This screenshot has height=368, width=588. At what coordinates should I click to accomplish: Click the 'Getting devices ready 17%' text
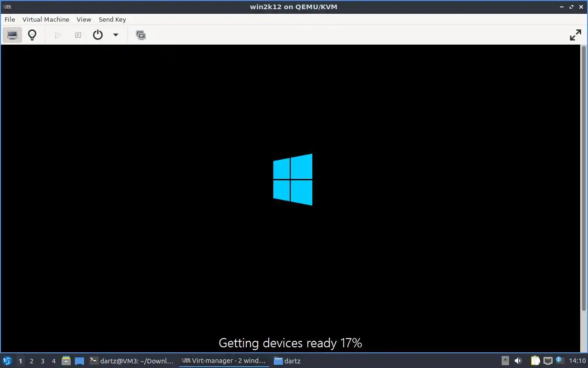(x=290, y=343)
